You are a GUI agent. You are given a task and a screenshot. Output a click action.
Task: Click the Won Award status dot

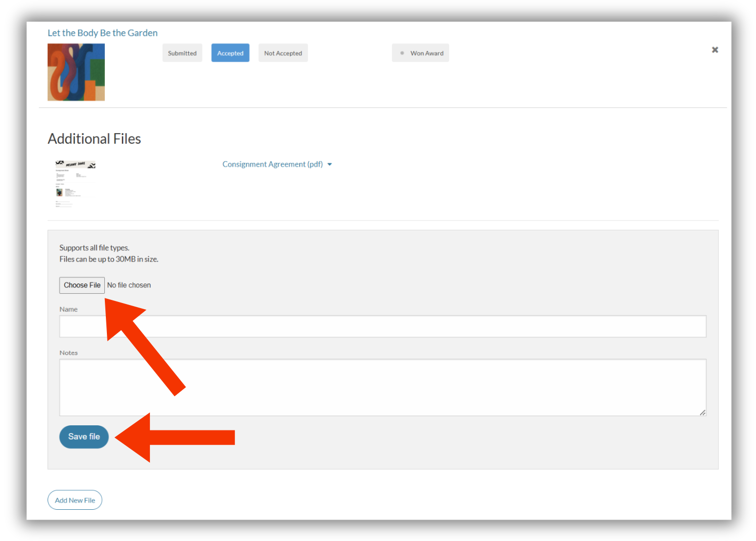coord(402,53)
